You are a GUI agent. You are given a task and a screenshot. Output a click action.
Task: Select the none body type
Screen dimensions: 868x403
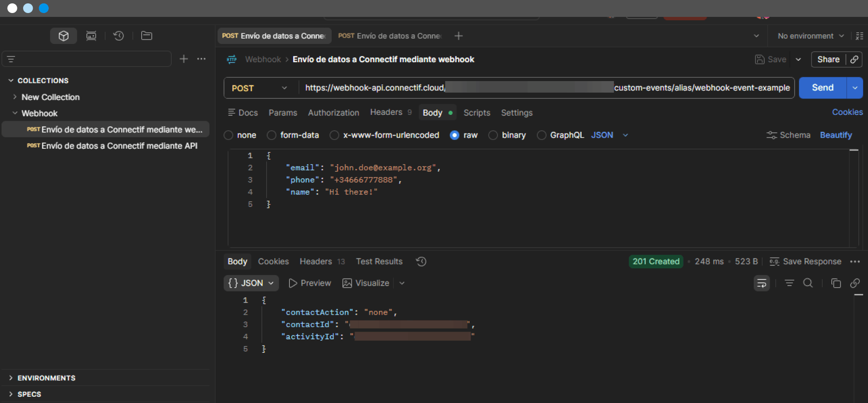click(240, 135)
